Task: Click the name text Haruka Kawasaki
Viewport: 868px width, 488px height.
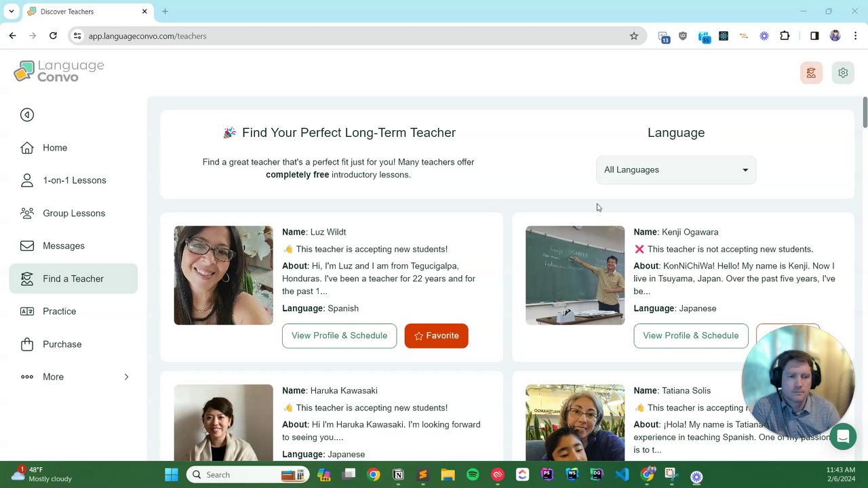Action: (x=344, y=390)
